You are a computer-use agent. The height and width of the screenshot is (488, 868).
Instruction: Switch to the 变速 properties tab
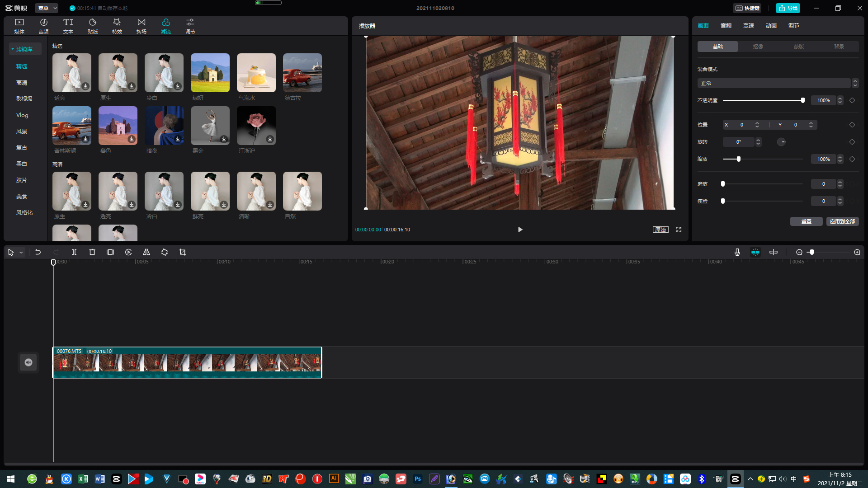[x=749, y=26]
